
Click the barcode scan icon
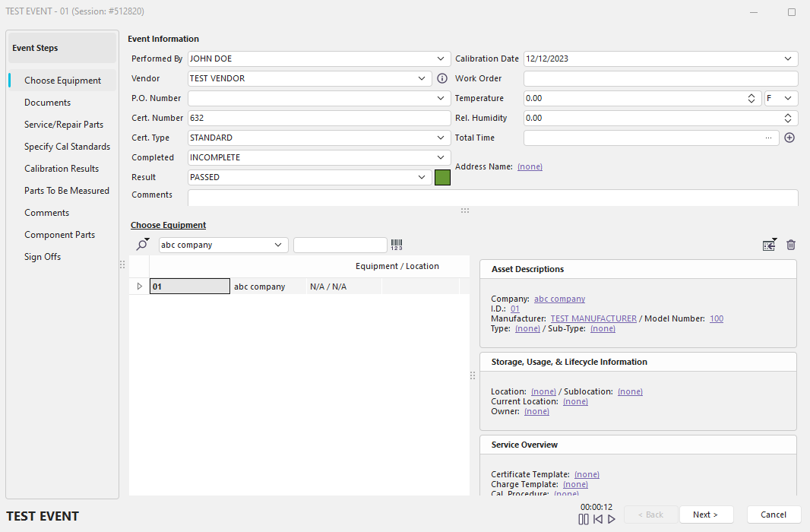397,245
